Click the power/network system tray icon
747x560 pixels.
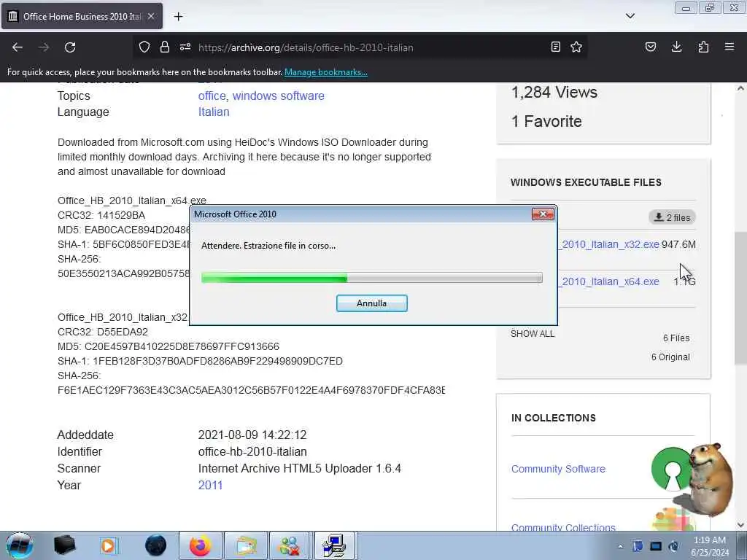(673, 546)
